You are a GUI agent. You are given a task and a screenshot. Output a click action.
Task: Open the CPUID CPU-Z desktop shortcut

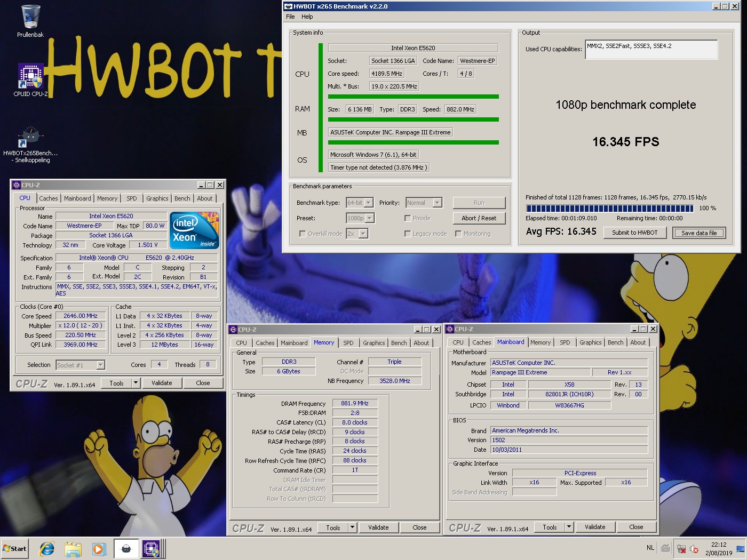pos(30,80)
